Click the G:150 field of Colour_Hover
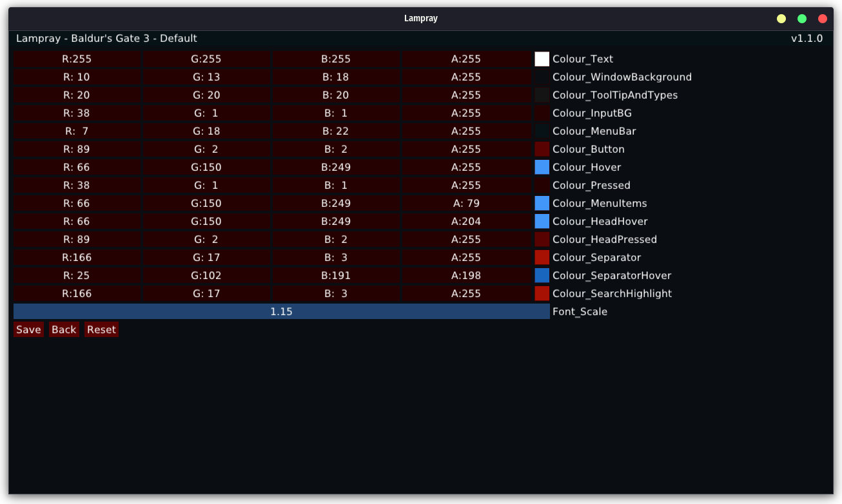 [x=206, y=167]
